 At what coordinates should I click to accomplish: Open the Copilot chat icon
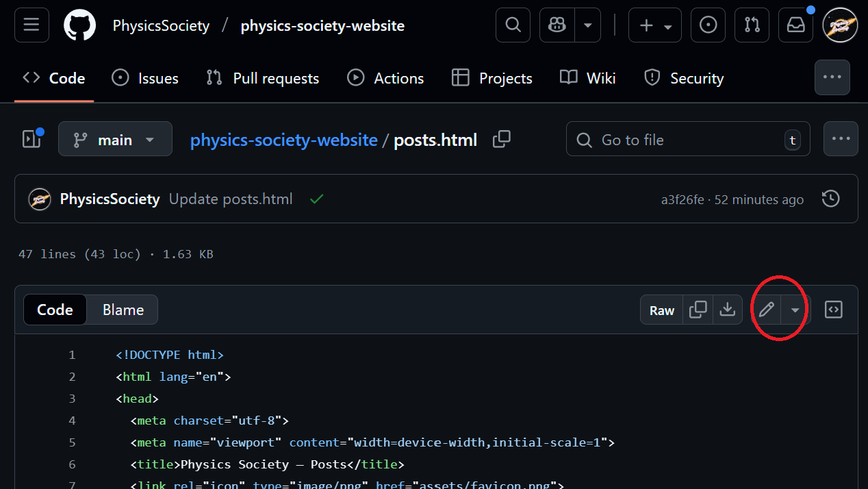[556, 25]
